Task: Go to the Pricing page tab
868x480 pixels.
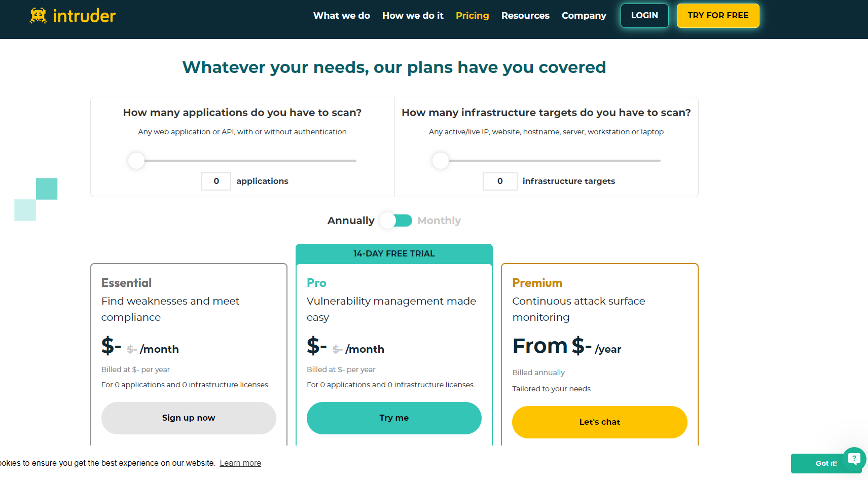Action: tap(472, 16)
